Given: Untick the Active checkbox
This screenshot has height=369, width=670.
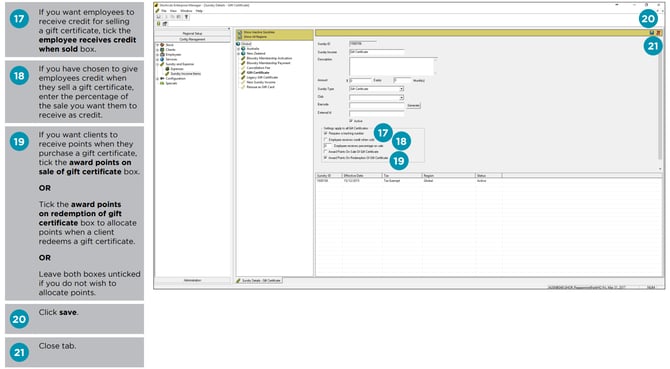Looking at the screenshot, I should 351,121.
